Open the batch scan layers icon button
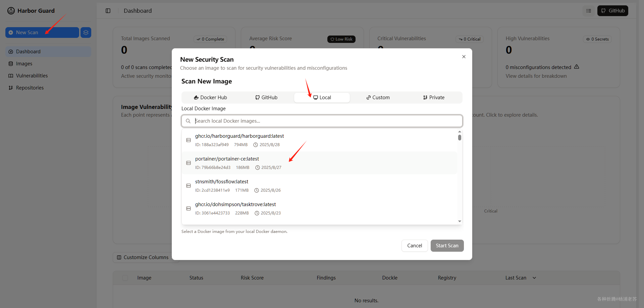Viewport: 644px width, 308px height. (86, 33)
